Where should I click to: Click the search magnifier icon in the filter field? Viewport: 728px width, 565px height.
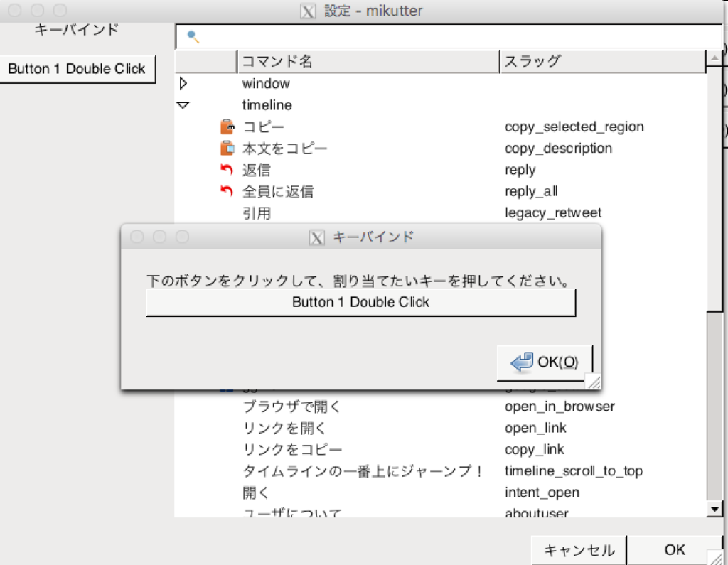point(193,36)
